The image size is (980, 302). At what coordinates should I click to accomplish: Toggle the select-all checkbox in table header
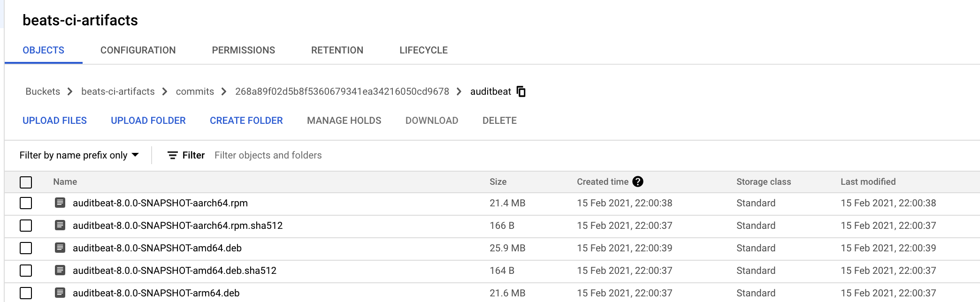pos(26,182)
